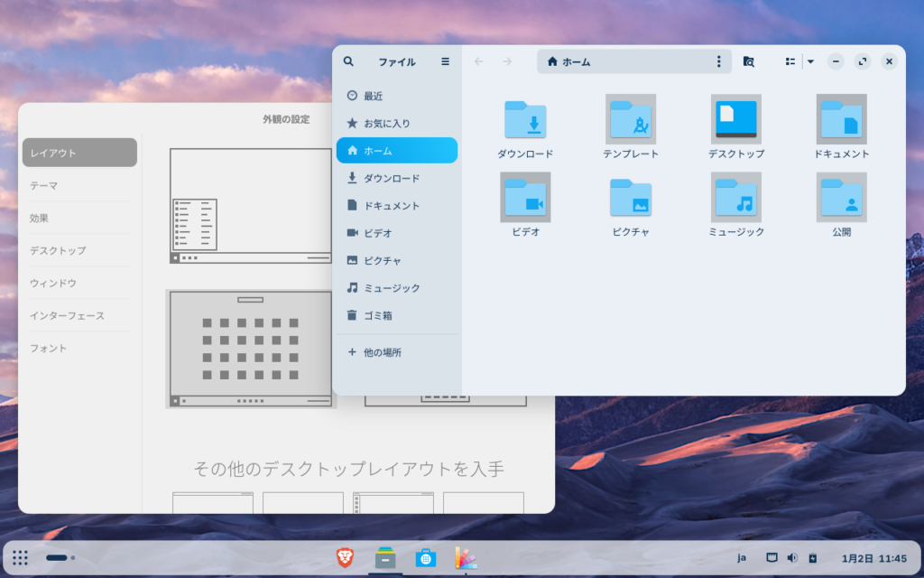Toggle list/grid view in Files

(790, 61)
